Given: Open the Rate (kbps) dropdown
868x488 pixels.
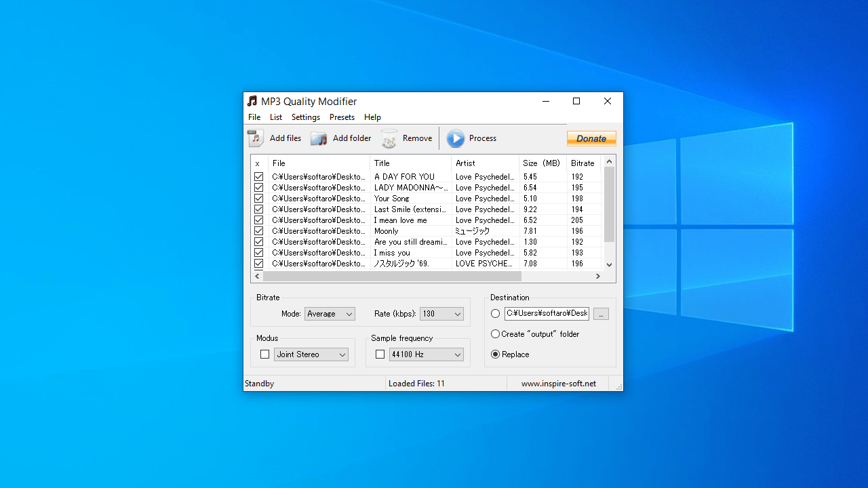Looking at the screenshot, I should (441, 314).
